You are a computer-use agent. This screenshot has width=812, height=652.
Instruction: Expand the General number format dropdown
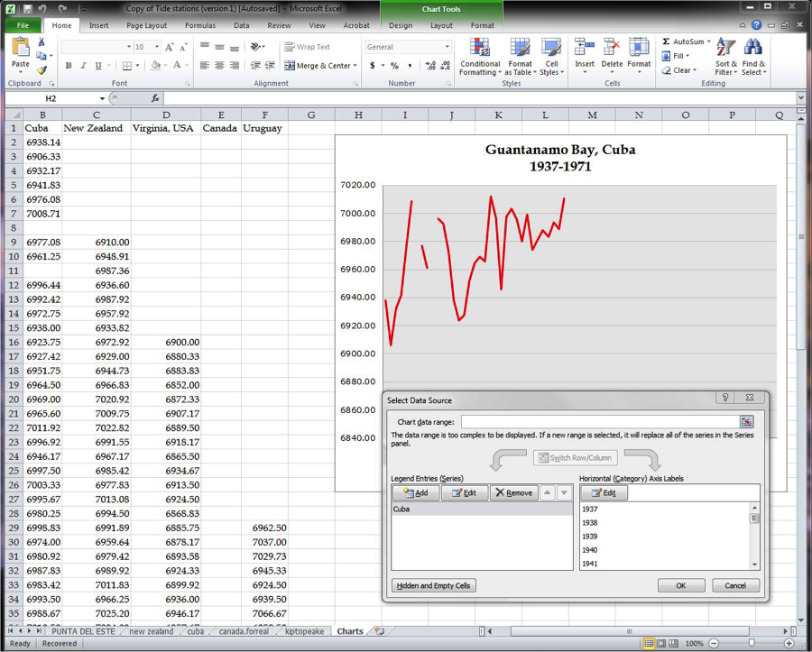coord(447,47)
